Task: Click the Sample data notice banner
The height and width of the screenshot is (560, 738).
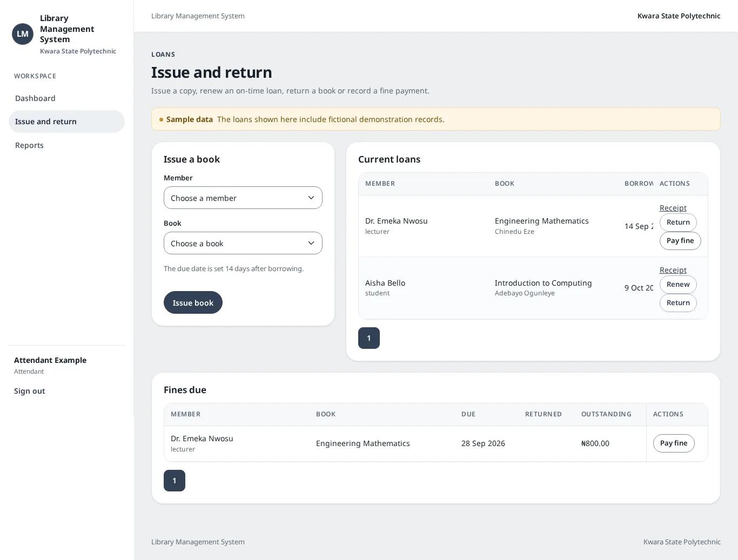Action: [435, 119]
